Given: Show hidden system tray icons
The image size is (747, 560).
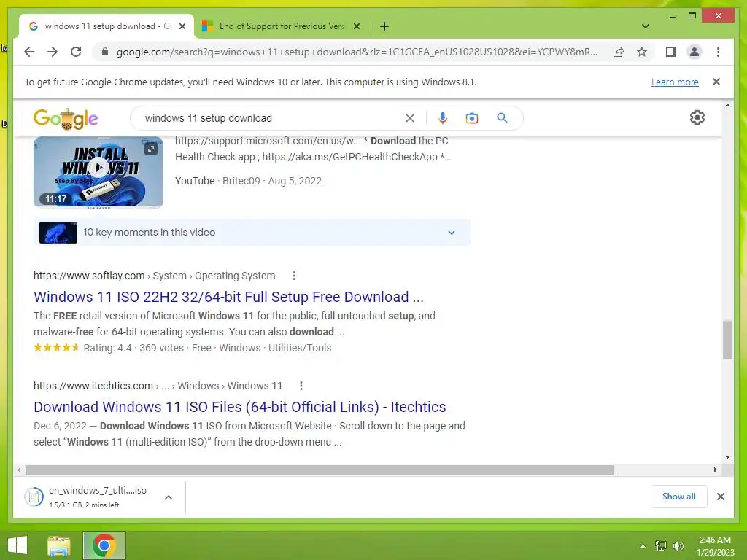Looking at the screenshot, I should pos(643,546).
